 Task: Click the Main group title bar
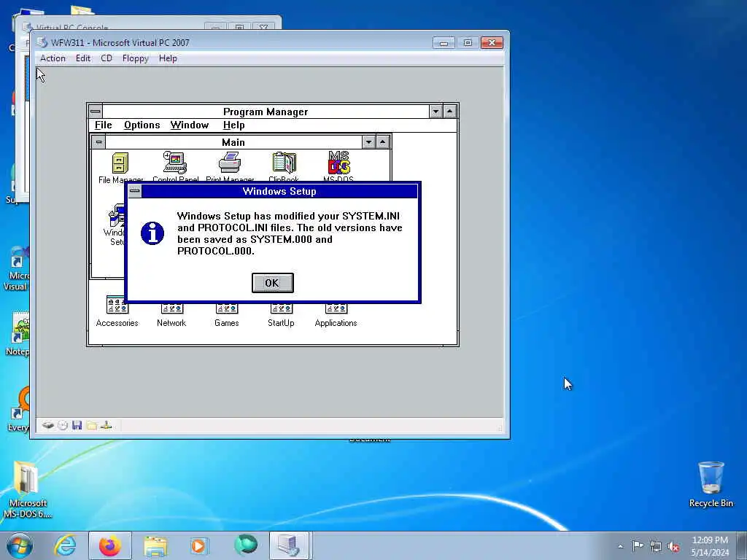tap(233, 142)
